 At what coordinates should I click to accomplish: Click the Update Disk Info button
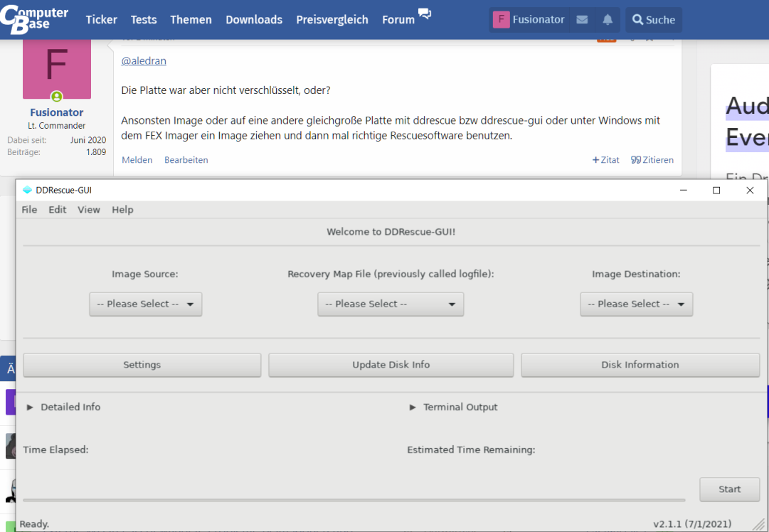(391, 365)
